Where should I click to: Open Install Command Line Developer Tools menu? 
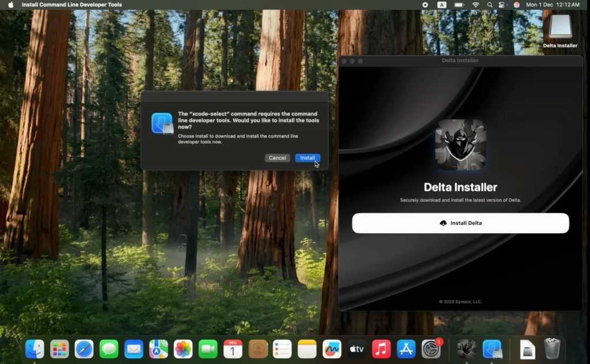(72, 5)
